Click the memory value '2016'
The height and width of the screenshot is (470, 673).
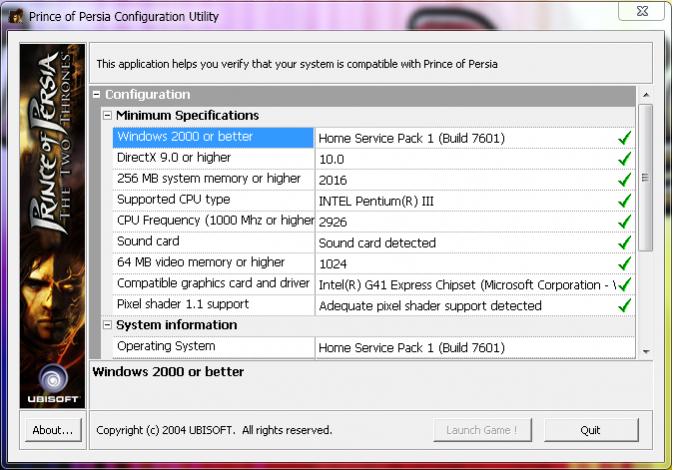tap(333, 180)
